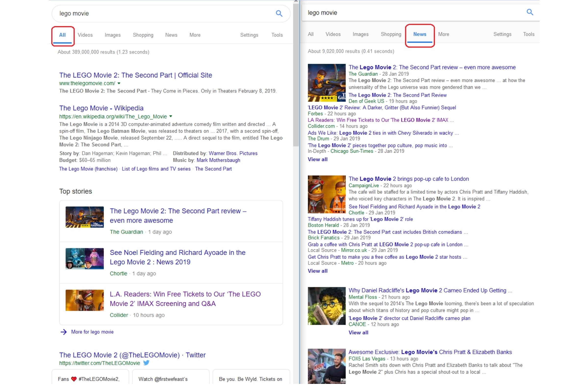588x390 pixels.
Task: Open Guardian top story thumbnail in left window
Action: [x=85, y=217]
